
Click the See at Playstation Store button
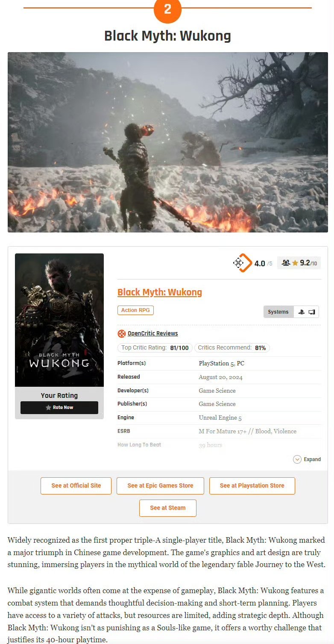(x=252, y=486)
